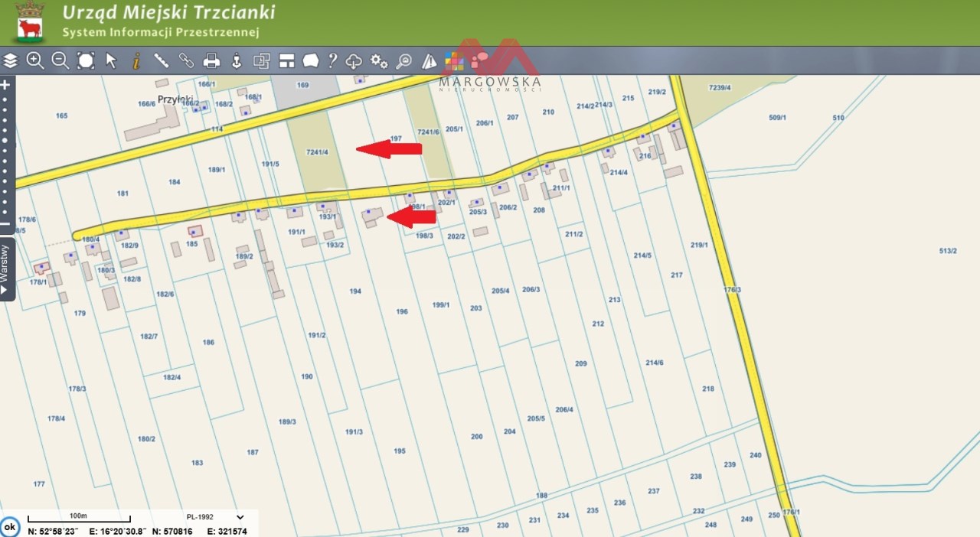Click the Urząd Miejski Trzcianki title
The height and width of the screenshot is (537, 980).
(x=168, y=13)
